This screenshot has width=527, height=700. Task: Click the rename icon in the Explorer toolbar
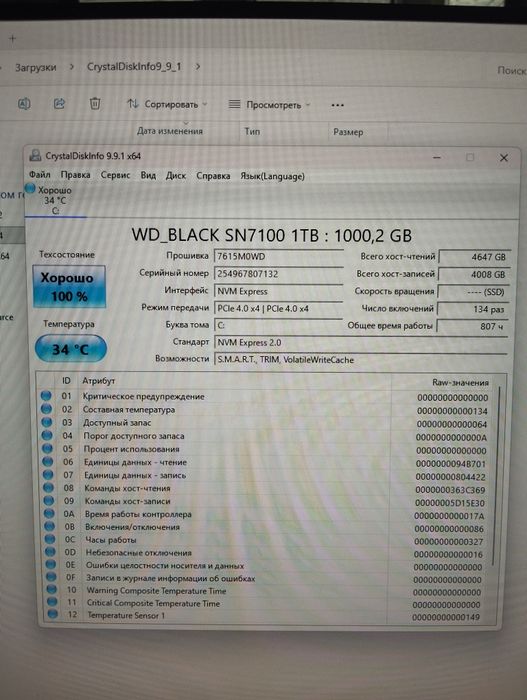(24, 104)
